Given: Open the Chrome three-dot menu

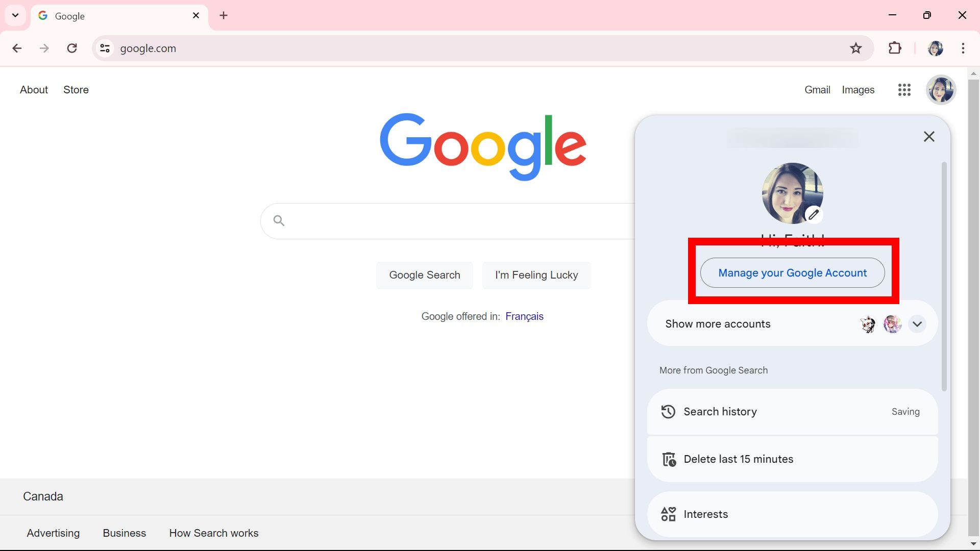Looking at the screenshot, I should click(x=963, y=48).
